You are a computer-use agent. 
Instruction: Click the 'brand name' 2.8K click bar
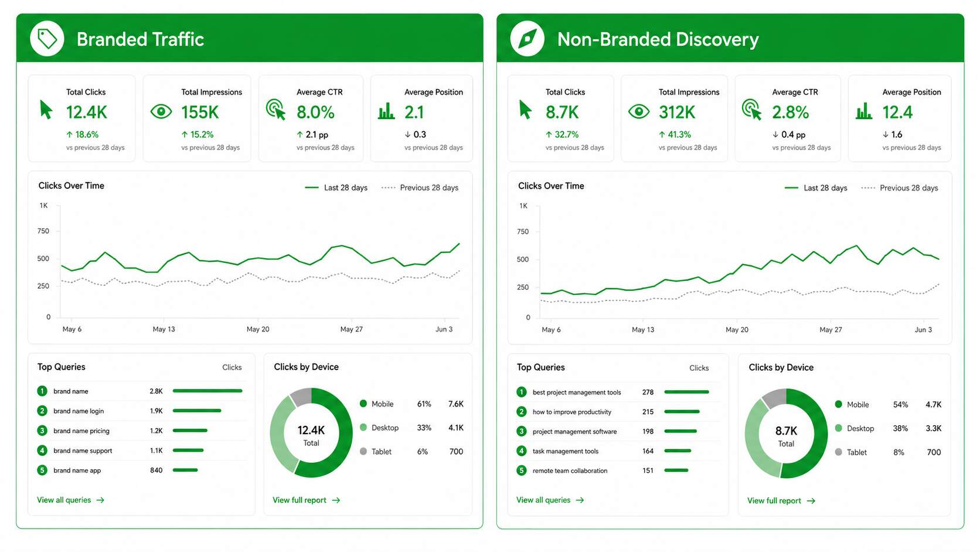[x=207, y=391]
